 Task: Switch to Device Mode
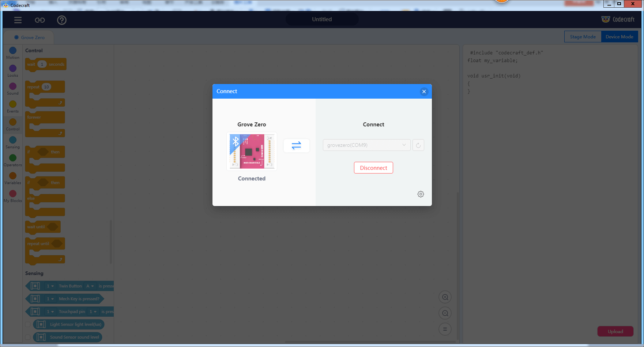[x=619, y=37]
